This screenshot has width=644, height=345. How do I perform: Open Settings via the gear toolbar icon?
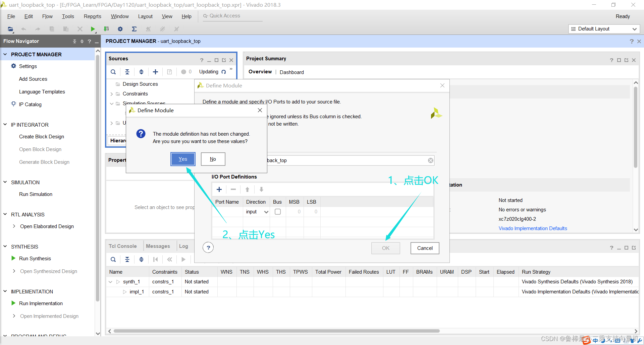point(120,29)
